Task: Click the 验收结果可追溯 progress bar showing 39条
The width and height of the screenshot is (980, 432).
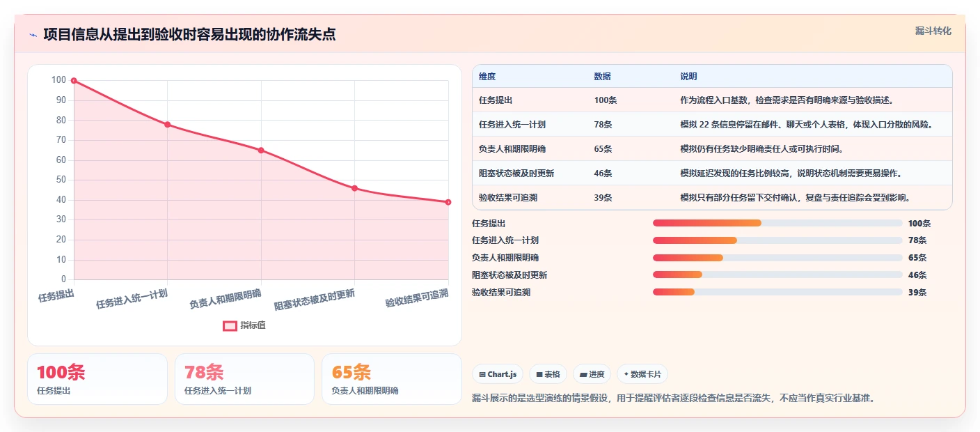Action: point(777,292)
